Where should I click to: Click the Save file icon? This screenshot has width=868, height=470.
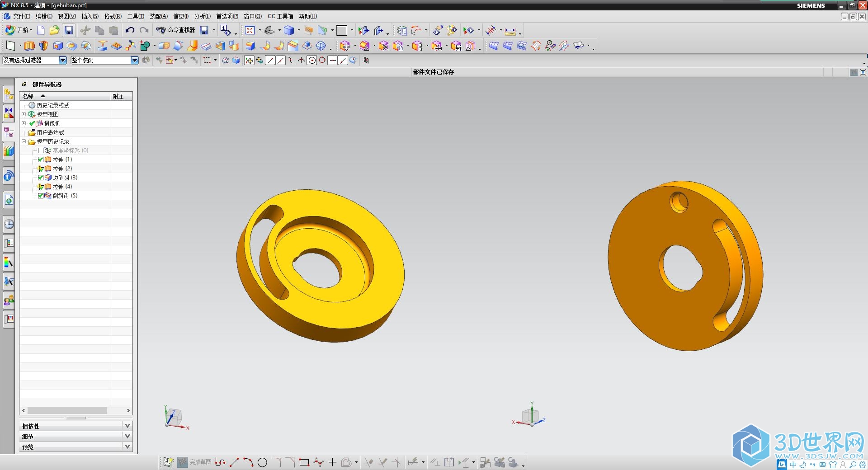point(69,30)
